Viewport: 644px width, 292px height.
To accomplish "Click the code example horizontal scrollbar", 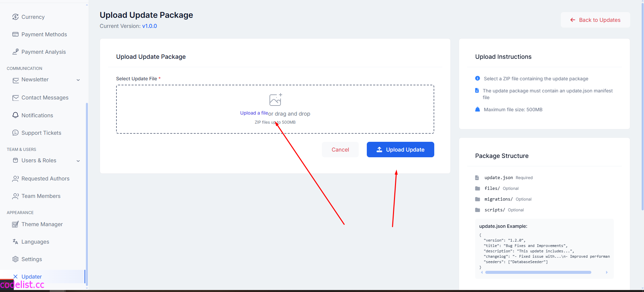I will tap(538, 273).
